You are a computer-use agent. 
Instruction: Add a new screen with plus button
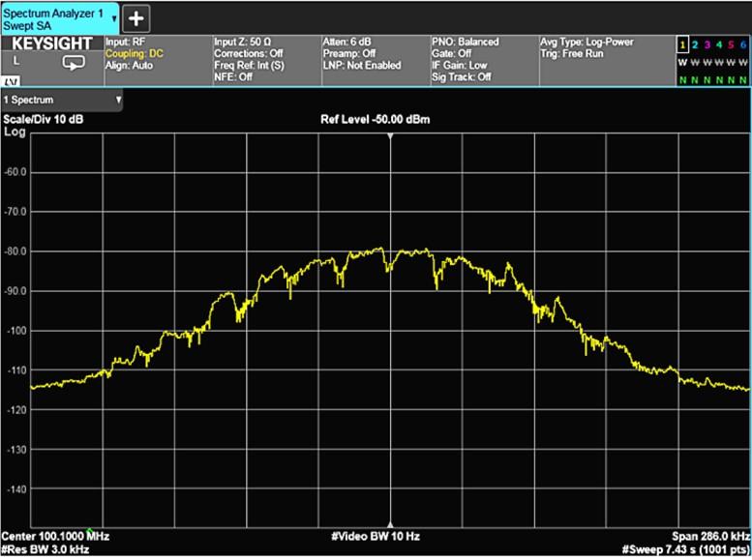point(136,18)
